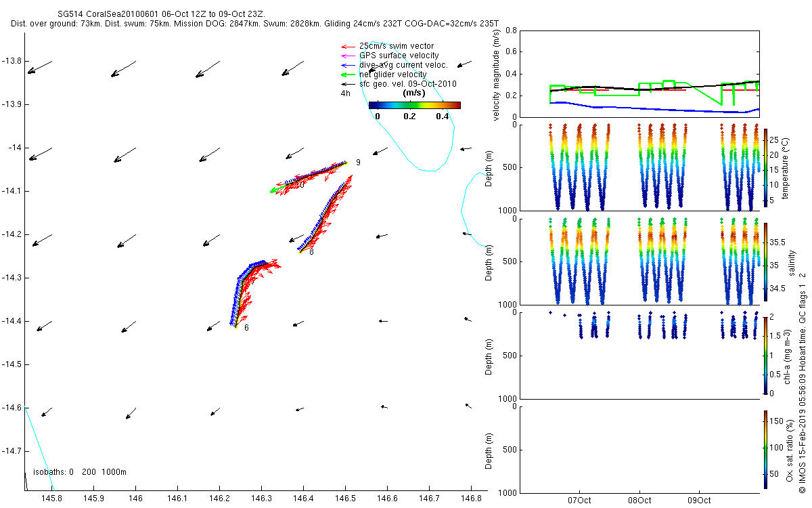Select the blue dive-avg current legend arrow
Viewport: 812px width, 508px height.
pos(348,65)
